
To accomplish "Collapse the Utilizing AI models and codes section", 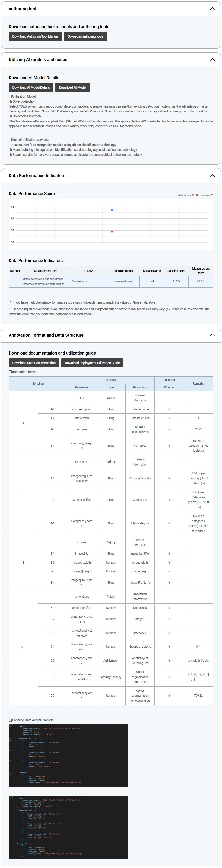I will pos(212,60).
